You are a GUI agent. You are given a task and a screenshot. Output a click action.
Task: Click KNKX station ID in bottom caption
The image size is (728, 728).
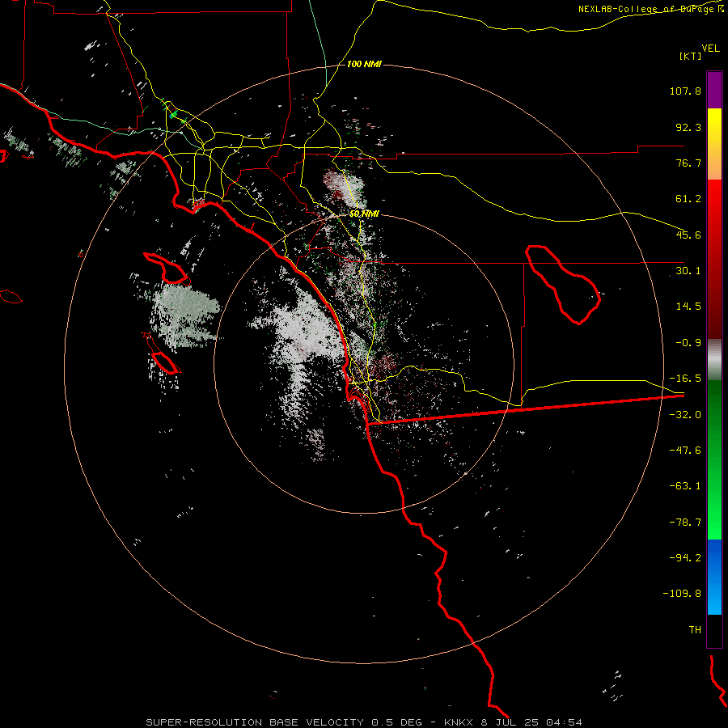(459, 722)
